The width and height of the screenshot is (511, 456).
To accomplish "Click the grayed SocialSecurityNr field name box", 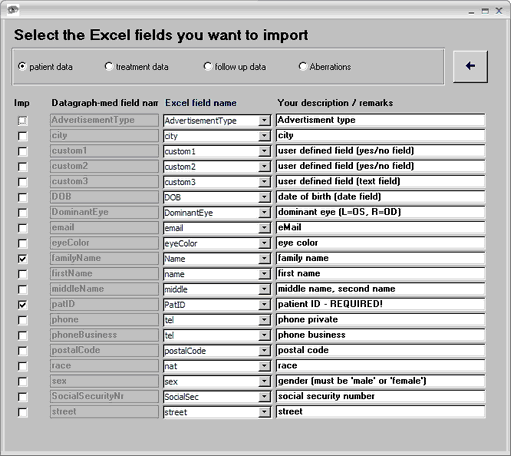I will click(x=104, y=396).
